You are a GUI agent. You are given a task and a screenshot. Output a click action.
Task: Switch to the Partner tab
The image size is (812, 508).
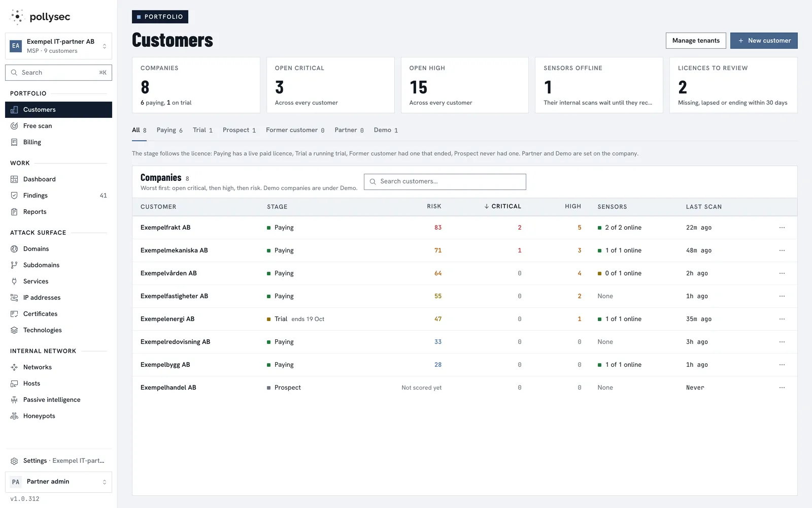349,131
